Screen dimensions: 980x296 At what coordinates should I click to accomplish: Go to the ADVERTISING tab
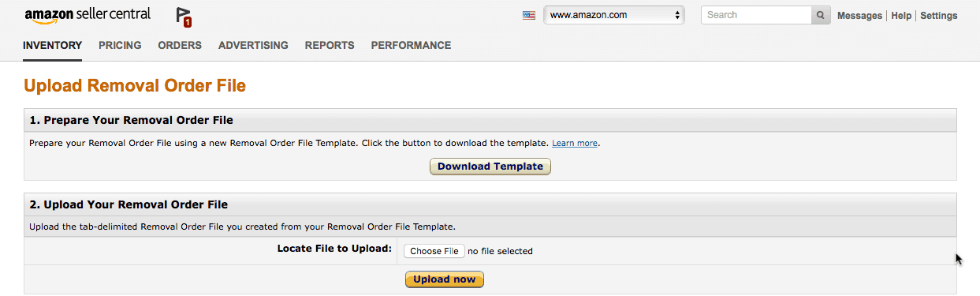pos(253,46)
